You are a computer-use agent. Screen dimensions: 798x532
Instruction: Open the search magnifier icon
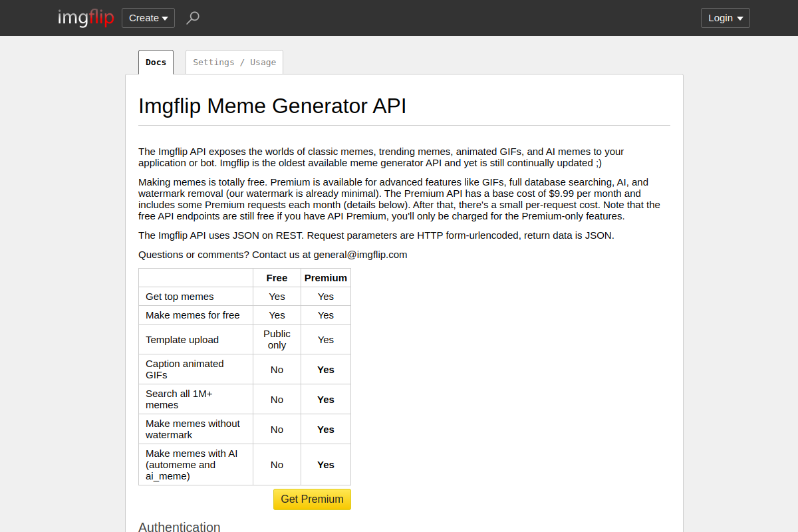(x=193, y=18)
